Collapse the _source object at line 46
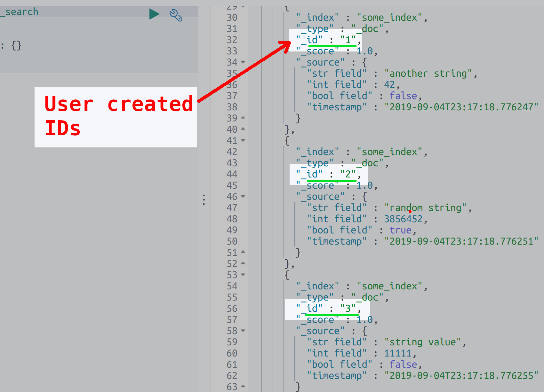 243,196
